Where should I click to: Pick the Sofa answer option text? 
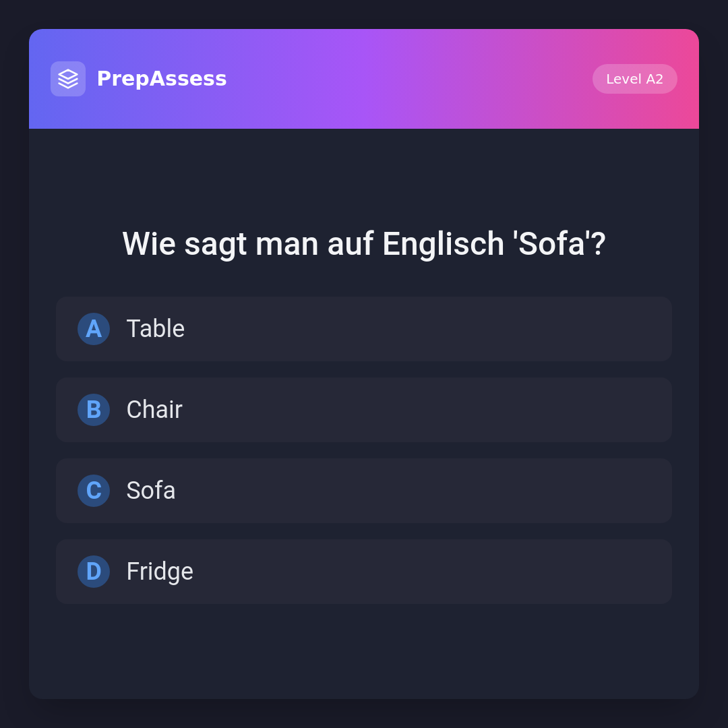(x=151, y=491)
